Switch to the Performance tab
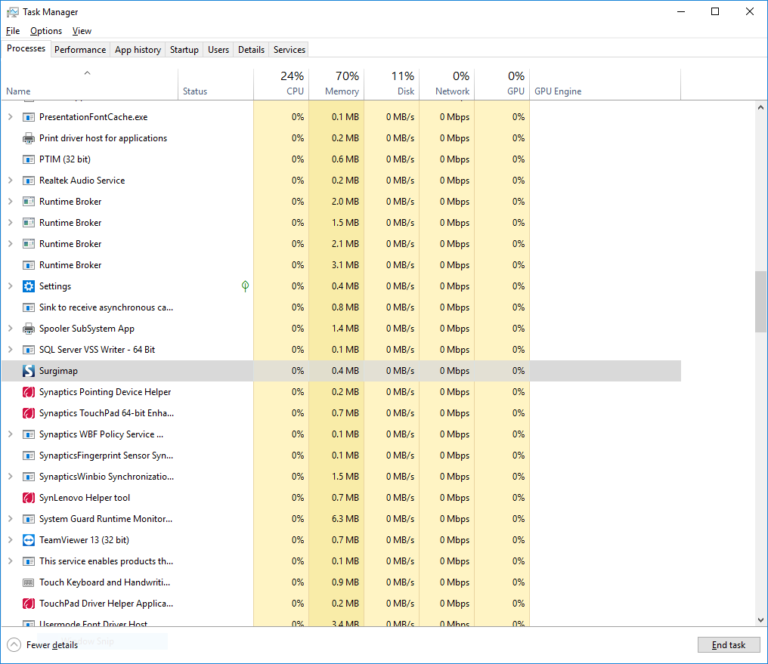 [80, 49]
